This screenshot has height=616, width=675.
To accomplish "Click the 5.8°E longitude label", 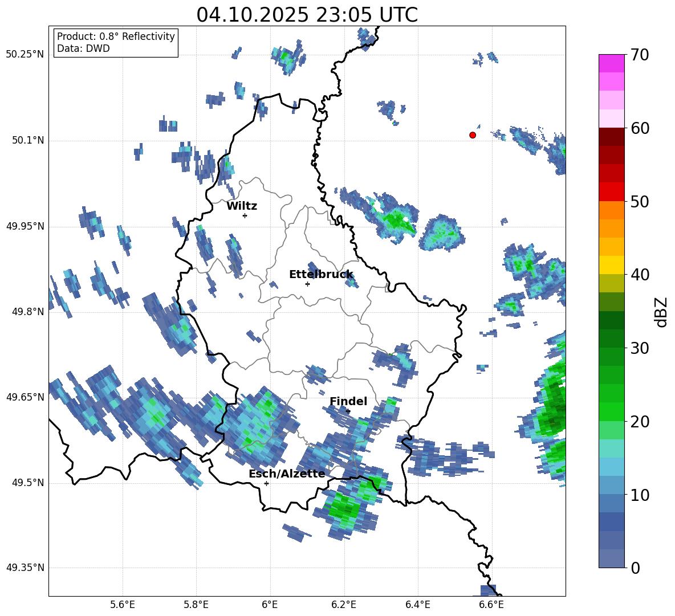I will coord(196,605).
